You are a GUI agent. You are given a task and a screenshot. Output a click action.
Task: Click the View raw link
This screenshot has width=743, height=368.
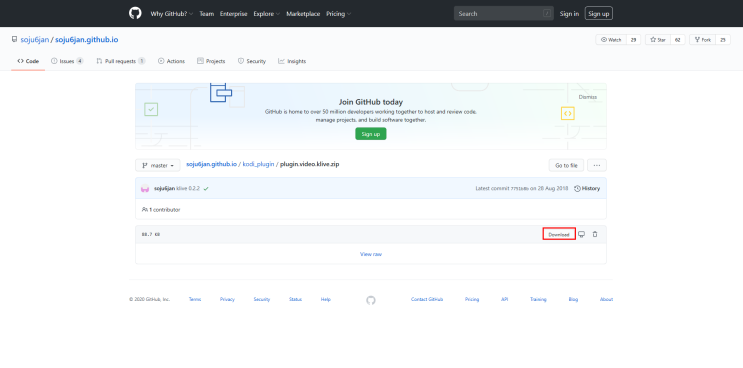pyautogui.click(x=371, y=254)
